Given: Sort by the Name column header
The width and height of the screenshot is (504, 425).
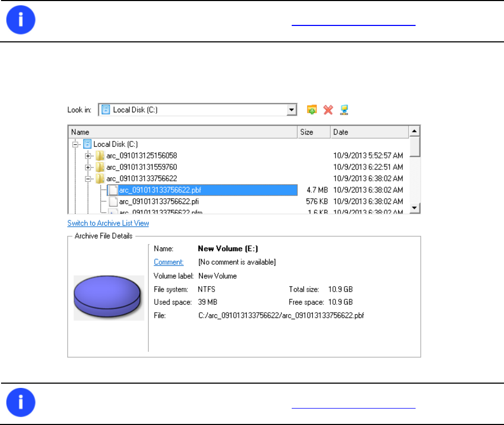Looking at the screenshot, I should (x=183, y=132).
